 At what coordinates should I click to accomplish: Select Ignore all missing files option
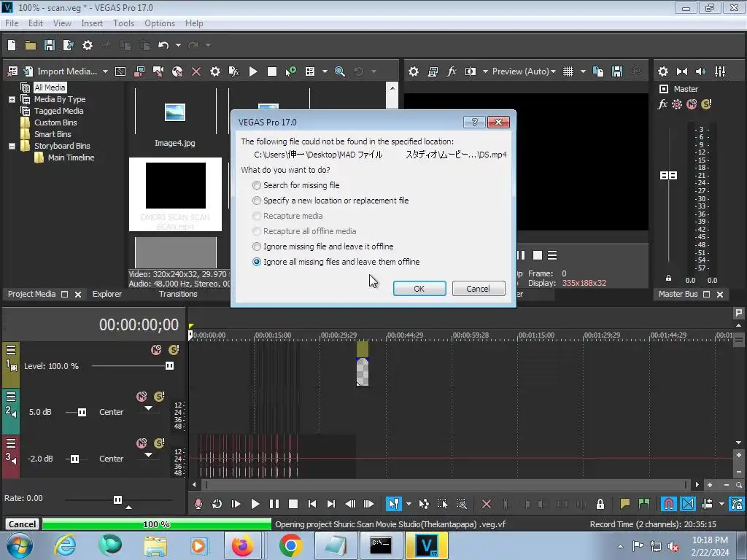[x=336, y=262]
